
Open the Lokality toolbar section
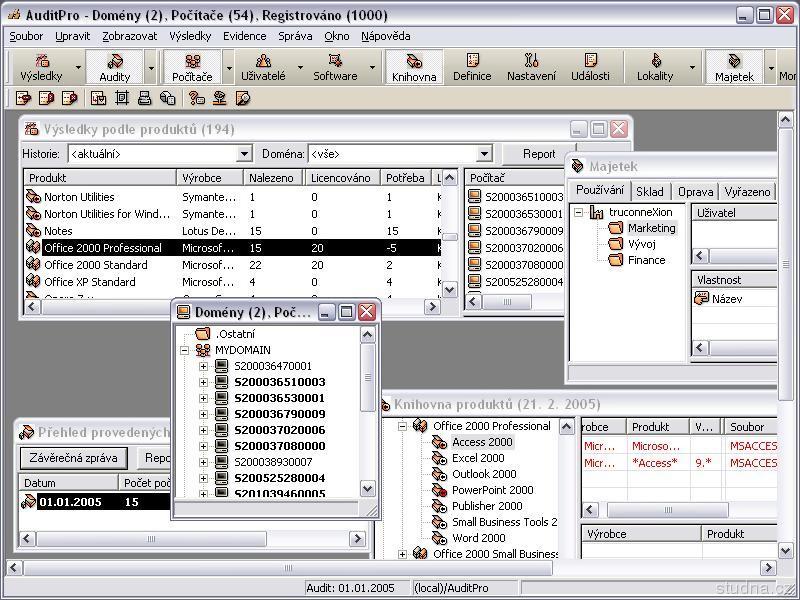coord(655,67)
